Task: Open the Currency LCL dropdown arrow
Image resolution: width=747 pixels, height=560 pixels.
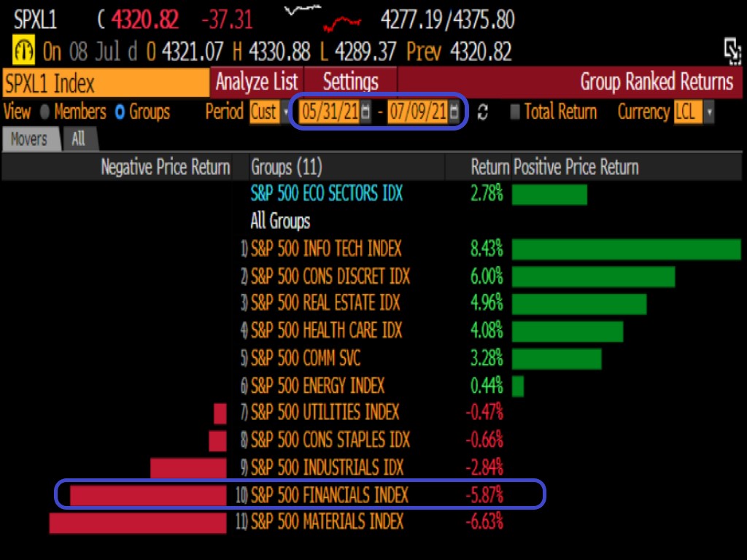Action: click(709, 112)
